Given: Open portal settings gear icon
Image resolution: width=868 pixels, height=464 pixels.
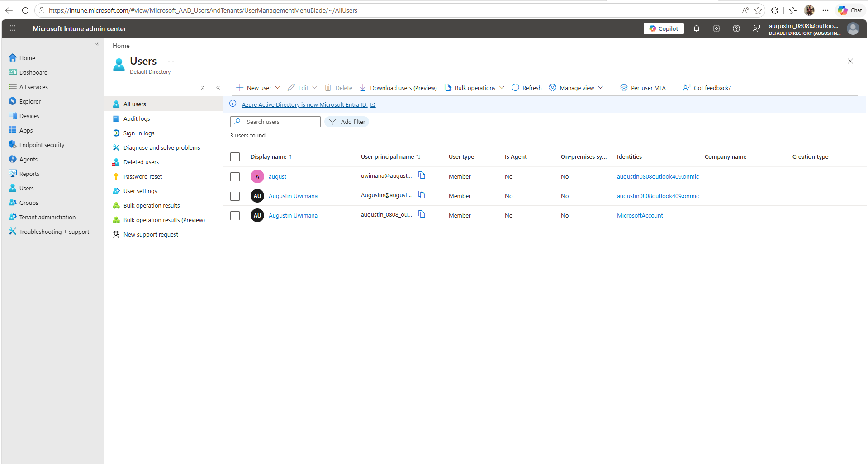Looking at the screenshot, I should click(716, 28).
